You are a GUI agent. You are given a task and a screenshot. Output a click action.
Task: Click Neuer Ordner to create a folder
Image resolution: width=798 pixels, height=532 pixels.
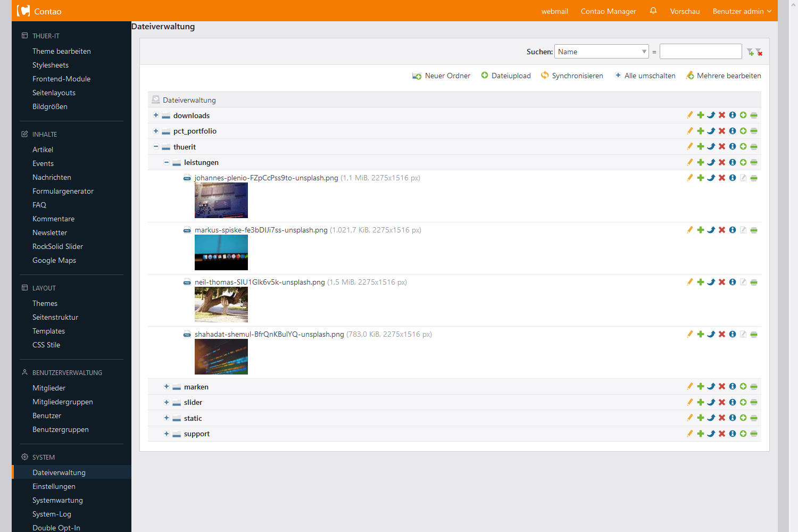[441, 76]
